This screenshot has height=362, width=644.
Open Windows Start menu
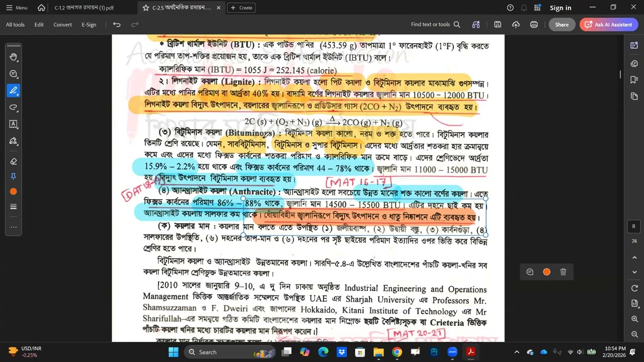(x=173, y=352)
